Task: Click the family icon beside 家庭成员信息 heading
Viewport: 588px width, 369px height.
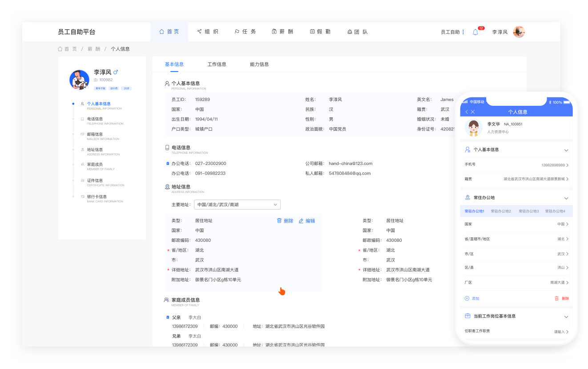Action: click(x=167, y=300)
